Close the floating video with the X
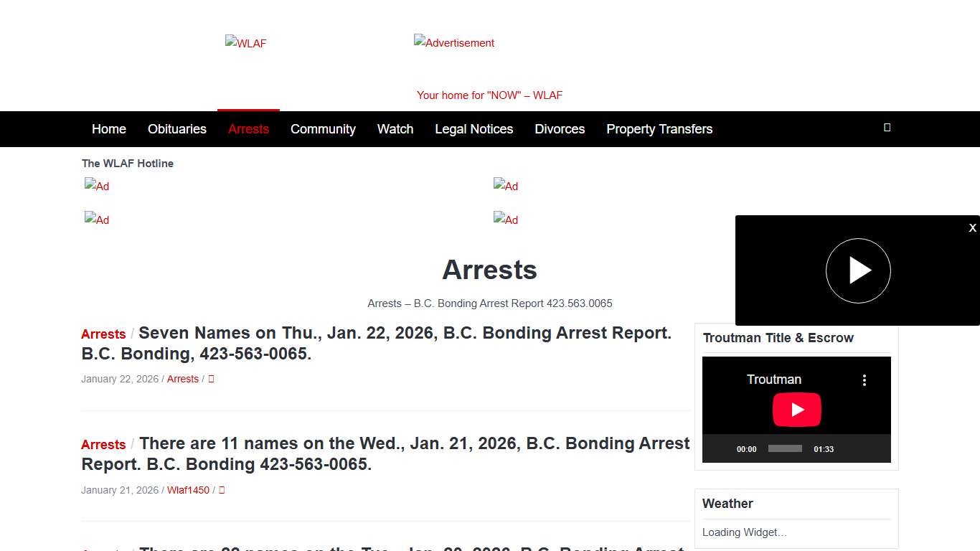The image size is (980, 551). coord(973,227)
